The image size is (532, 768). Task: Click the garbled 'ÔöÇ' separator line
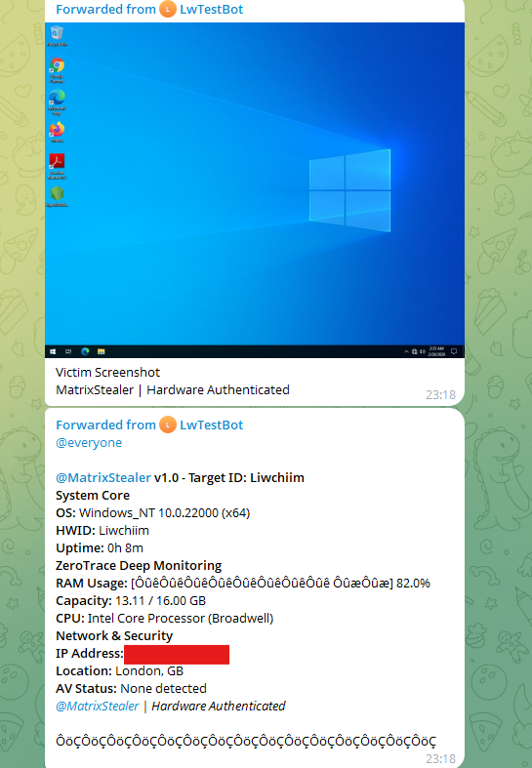pos(246,741)
